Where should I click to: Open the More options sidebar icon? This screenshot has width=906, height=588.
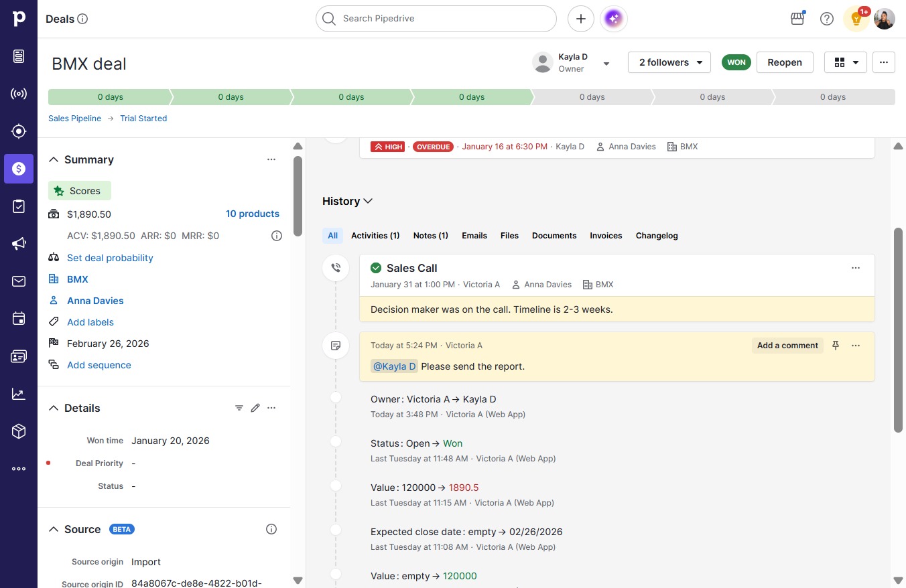pos(19,469)
